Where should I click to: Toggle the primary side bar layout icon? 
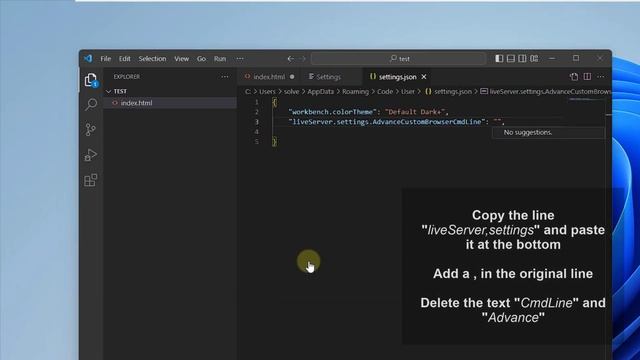point(499,58)
